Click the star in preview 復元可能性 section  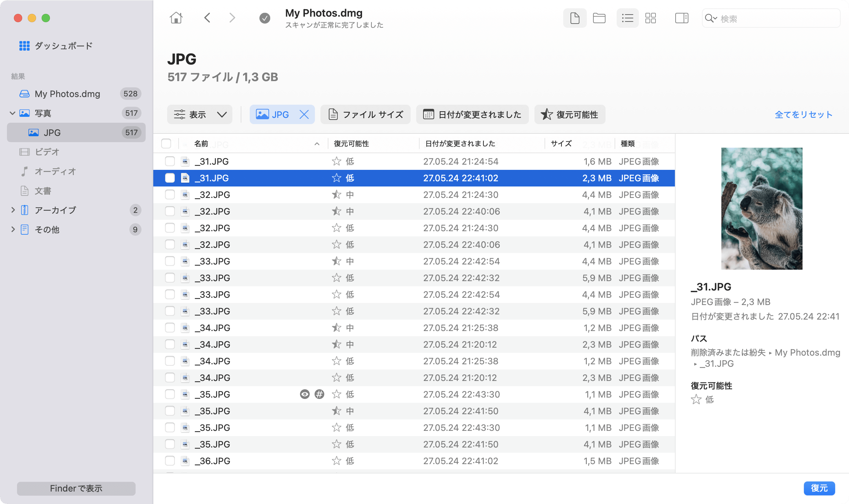[696, 400]
